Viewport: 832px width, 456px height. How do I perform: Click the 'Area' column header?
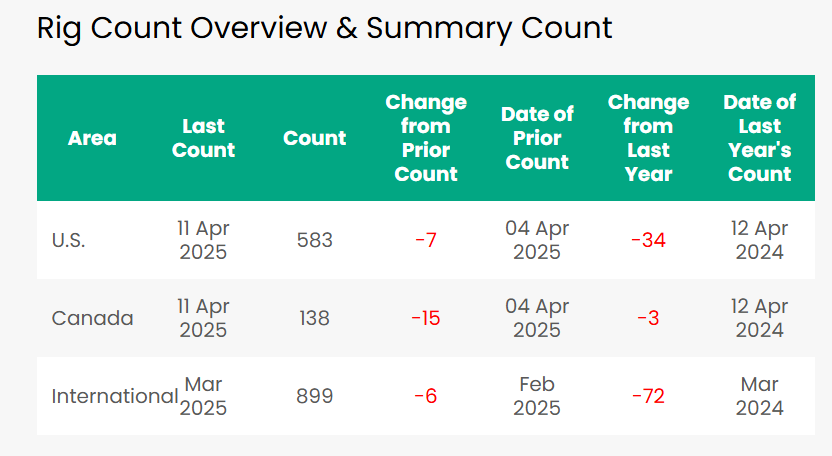pos(92,138)
